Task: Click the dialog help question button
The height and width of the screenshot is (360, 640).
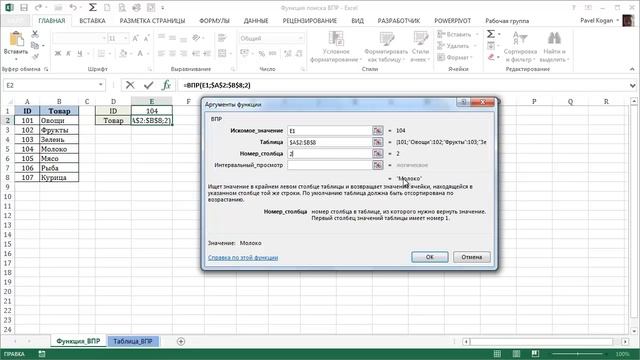Action: [463, 102]
